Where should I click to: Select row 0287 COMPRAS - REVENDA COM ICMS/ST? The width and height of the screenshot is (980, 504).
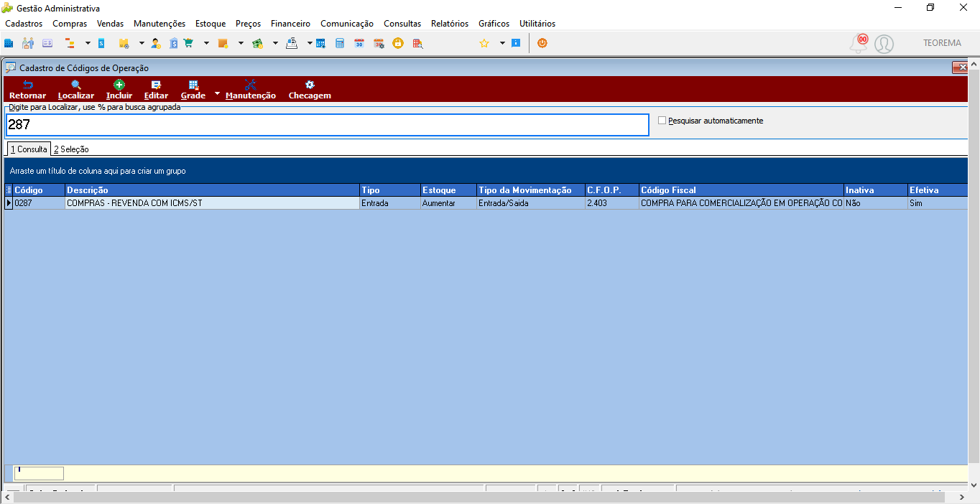point(486,203)
